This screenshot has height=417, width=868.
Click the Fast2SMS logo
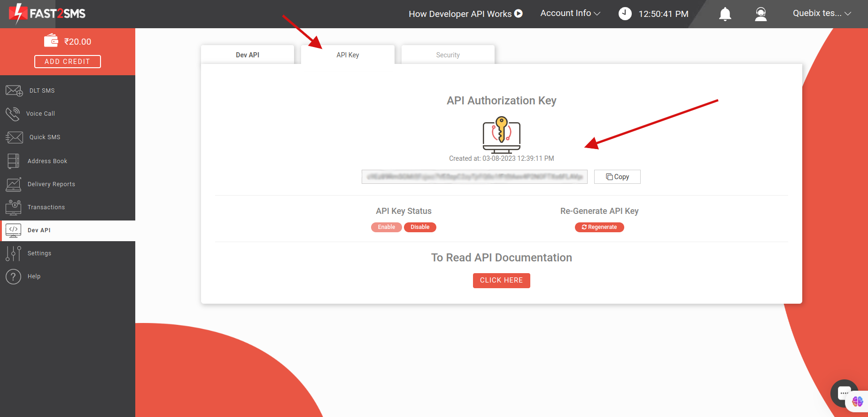[x=47, y=14]
